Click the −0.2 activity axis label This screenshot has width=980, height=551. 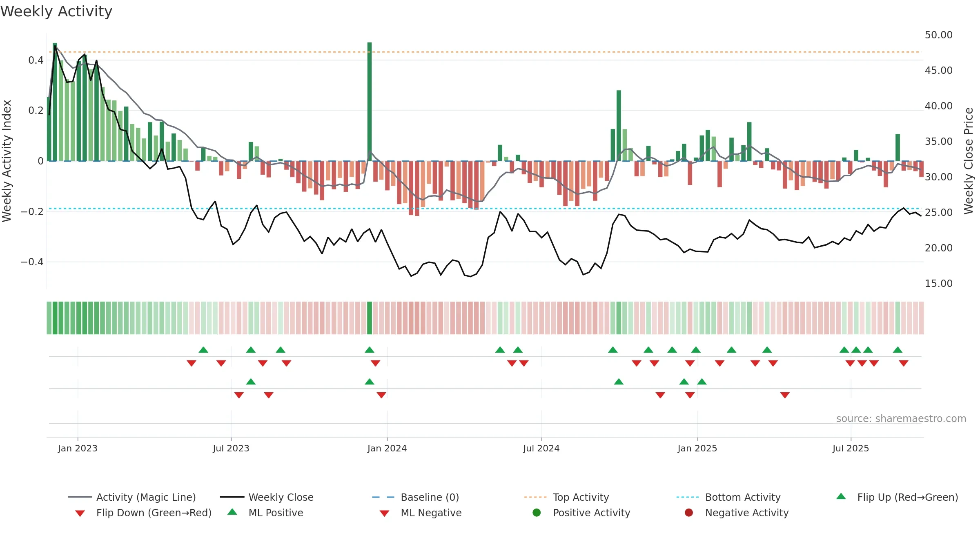[x=32, y=211]
